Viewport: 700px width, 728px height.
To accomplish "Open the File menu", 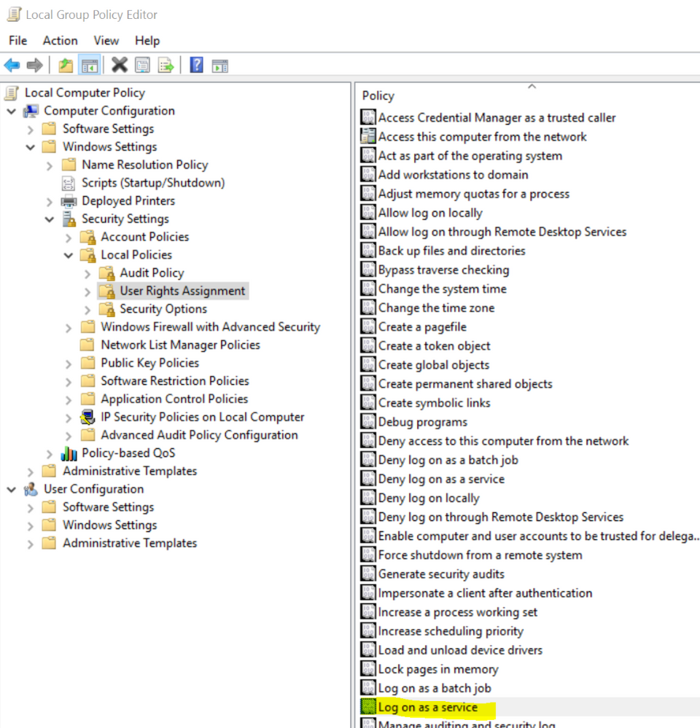I will pos(17,40).
